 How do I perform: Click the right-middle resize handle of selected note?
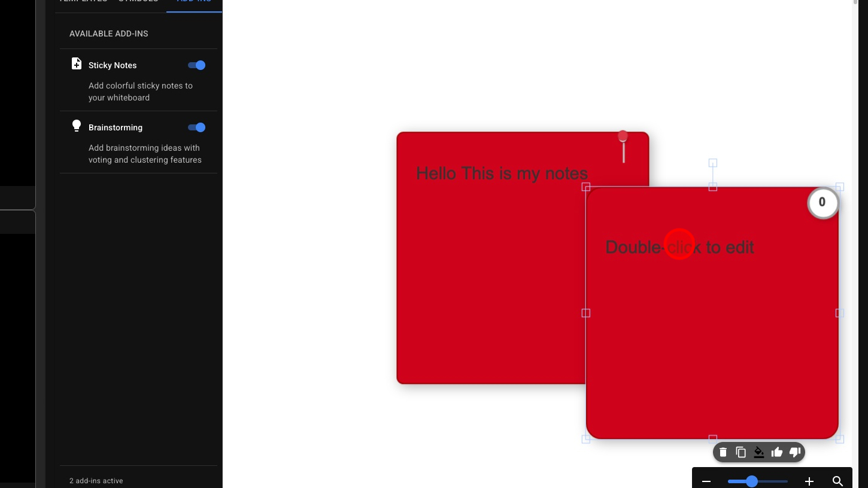[839, 313]
